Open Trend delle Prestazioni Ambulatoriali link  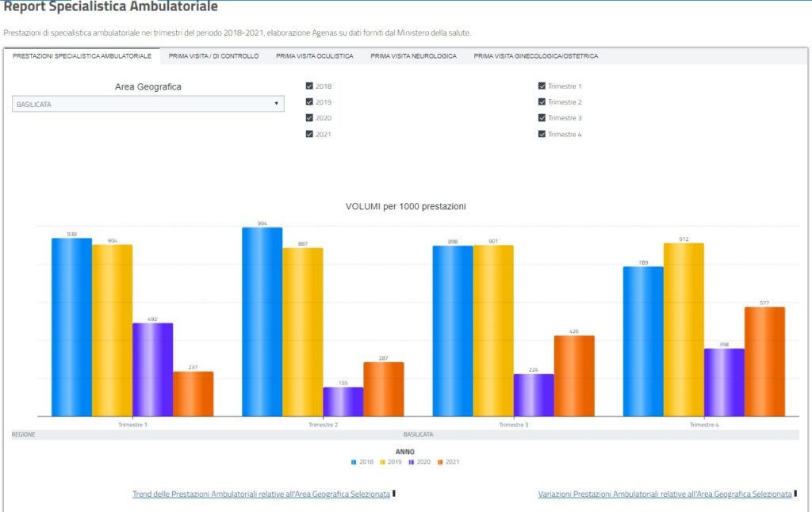[261, 494]
